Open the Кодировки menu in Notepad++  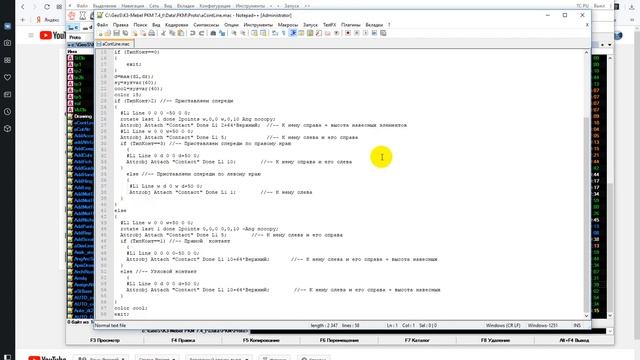click(176, 25)
